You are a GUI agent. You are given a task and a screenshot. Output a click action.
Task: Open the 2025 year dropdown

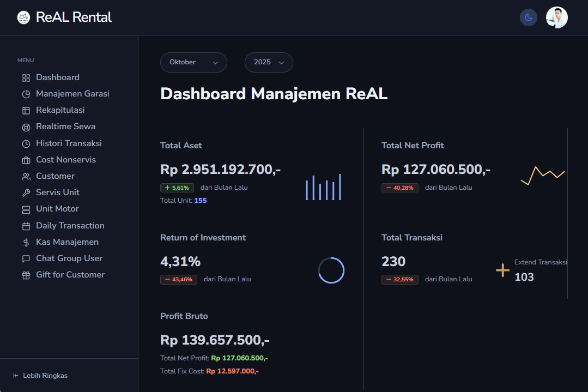tap(269, 63)
